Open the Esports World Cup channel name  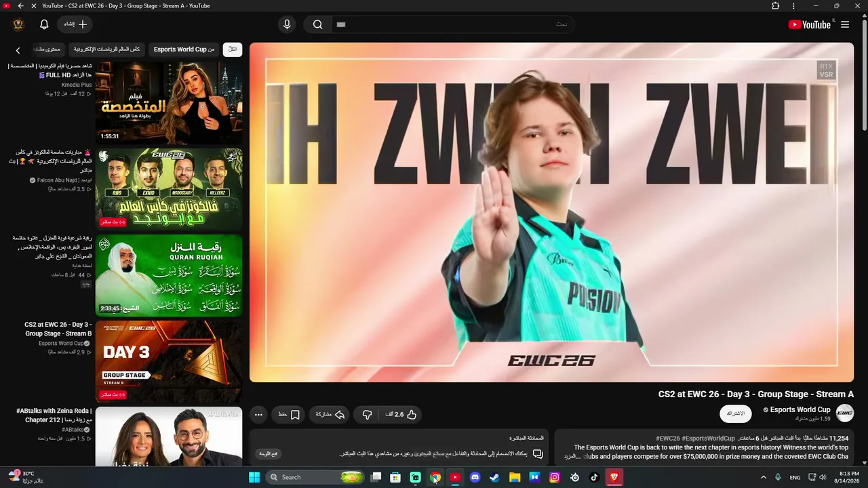pos(800,409)
